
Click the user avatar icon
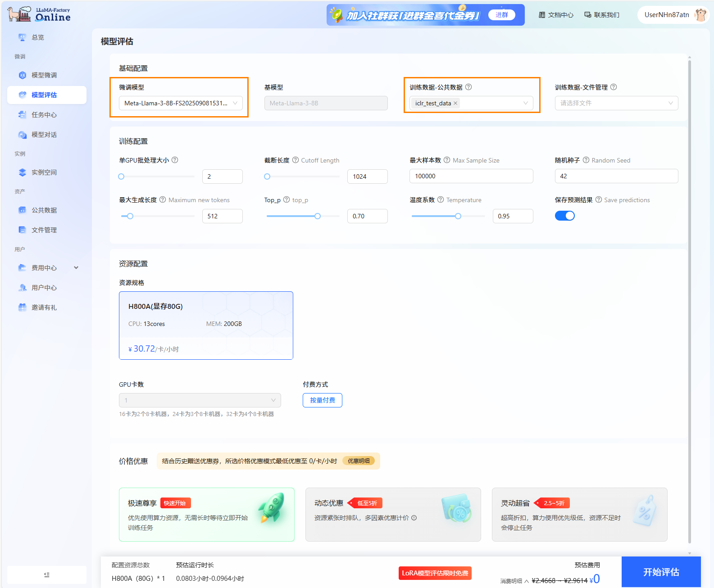700,15
